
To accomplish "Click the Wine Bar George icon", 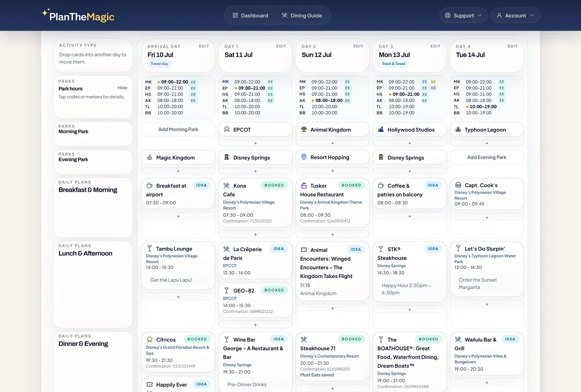I will tap(227, 339).
